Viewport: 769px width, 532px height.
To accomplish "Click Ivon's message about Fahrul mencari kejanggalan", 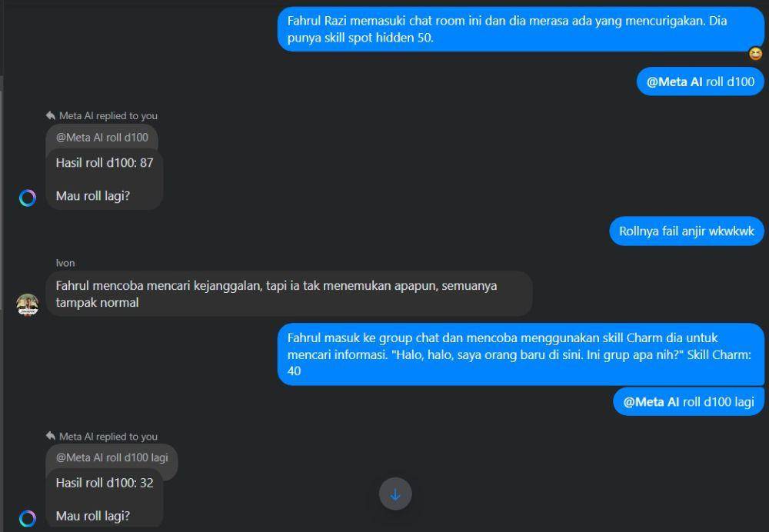I will [289, 294].
